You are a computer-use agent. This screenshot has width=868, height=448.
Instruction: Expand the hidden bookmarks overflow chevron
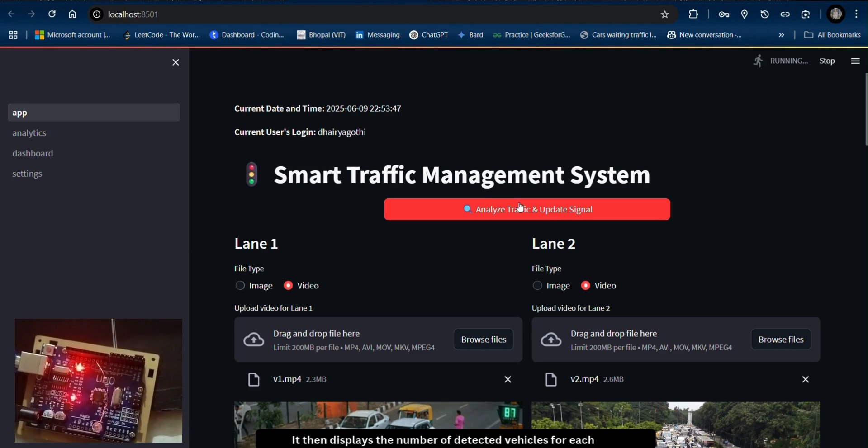[x=781, y=35]
